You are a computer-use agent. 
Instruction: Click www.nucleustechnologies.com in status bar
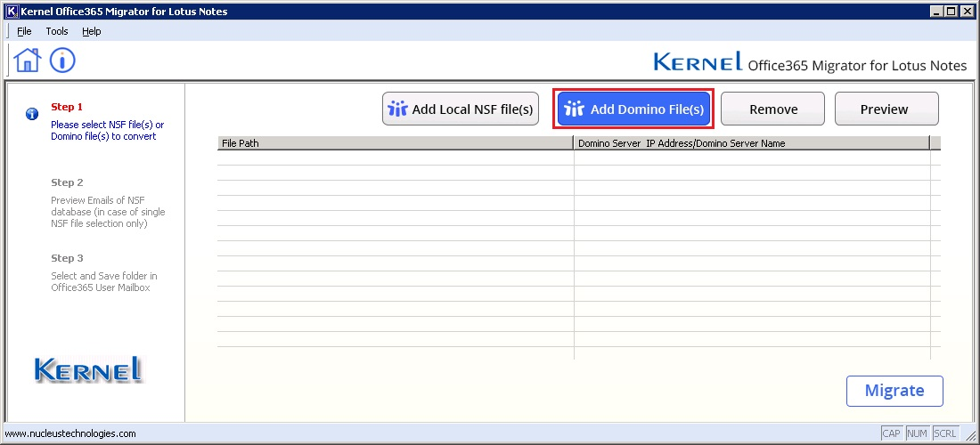70,433
